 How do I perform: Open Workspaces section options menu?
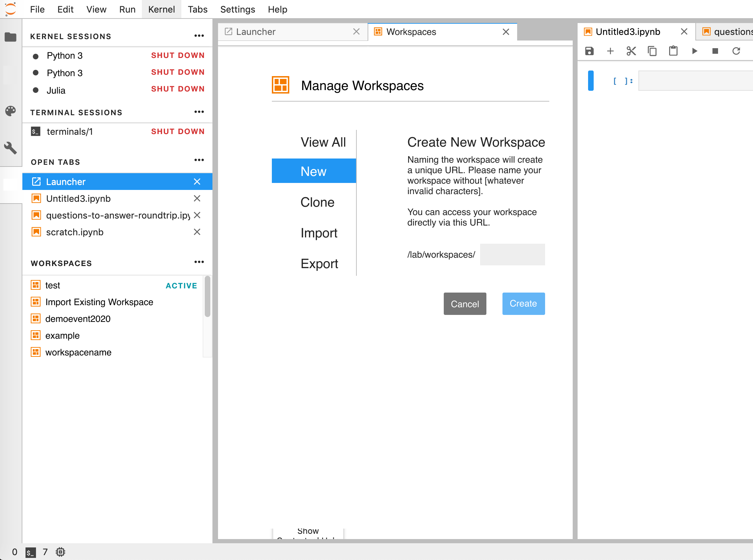(x=199, y=262)
